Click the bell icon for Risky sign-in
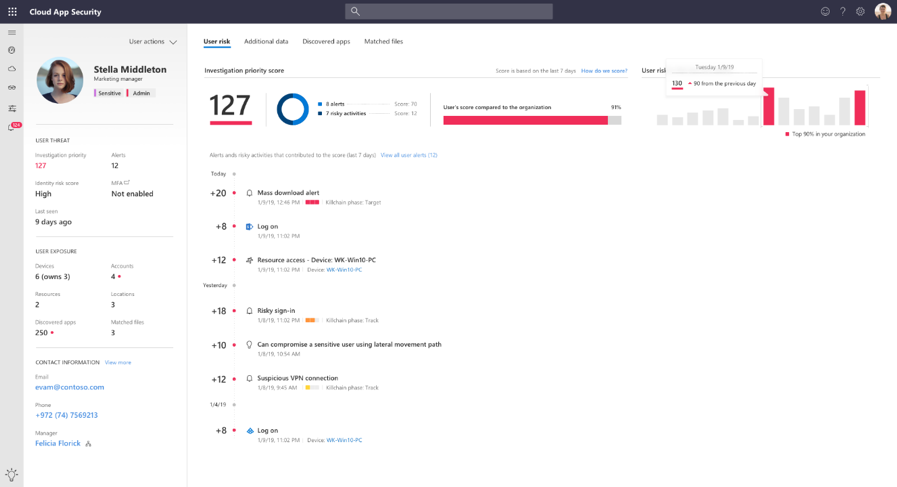 249,311
